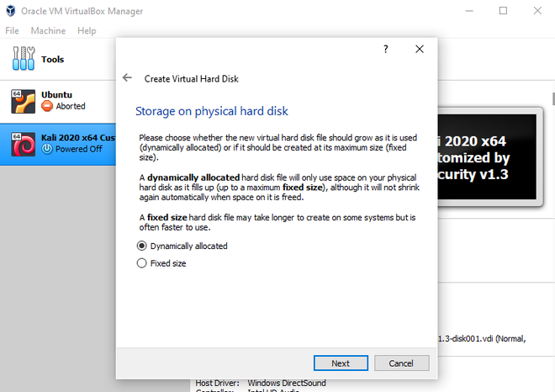Image resolution: width=555 pixels, height=392 pixels.
Task: Click the VirtualBox title bar app icon
Action: click(x=10, y=11)
